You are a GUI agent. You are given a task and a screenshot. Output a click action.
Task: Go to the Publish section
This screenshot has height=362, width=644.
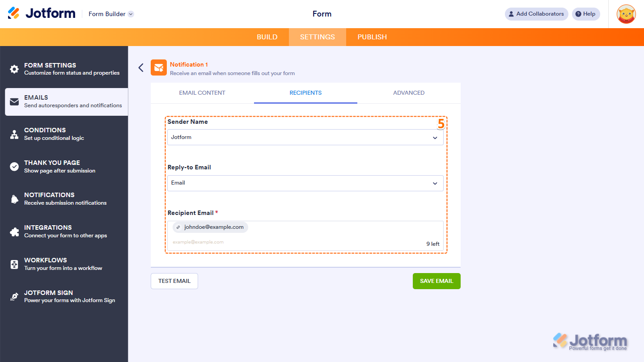[x=372, y=37]
